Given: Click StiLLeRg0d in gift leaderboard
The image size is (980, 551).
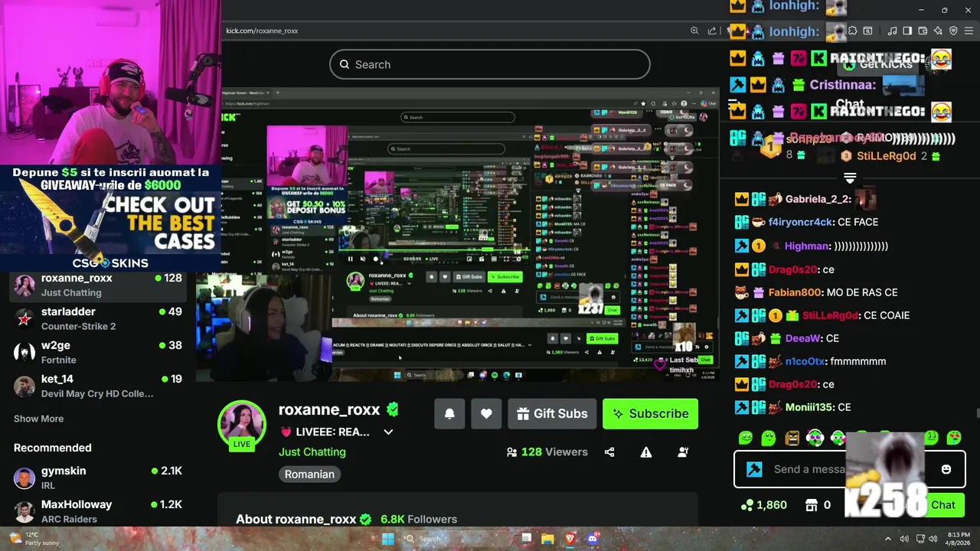Looking at the screenshot, I should [886, 156].
